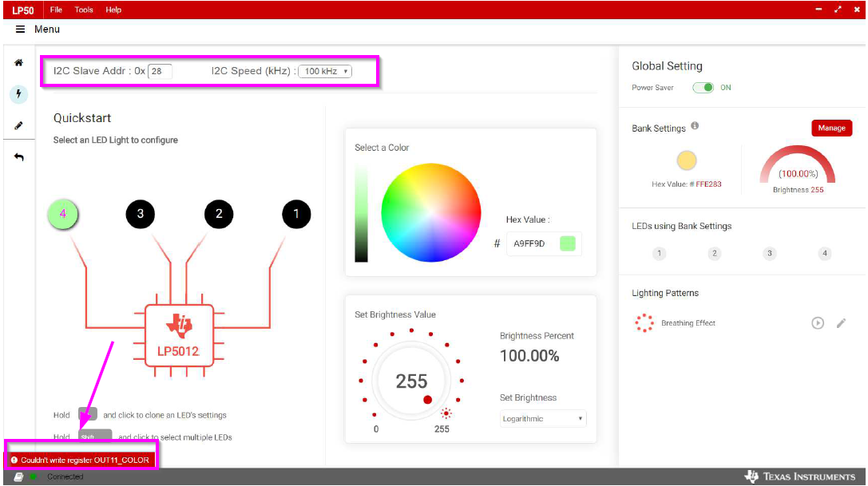The height and width of the screenshot is (486, 868).
Task: Open the Tools menu
Action: 84,10
